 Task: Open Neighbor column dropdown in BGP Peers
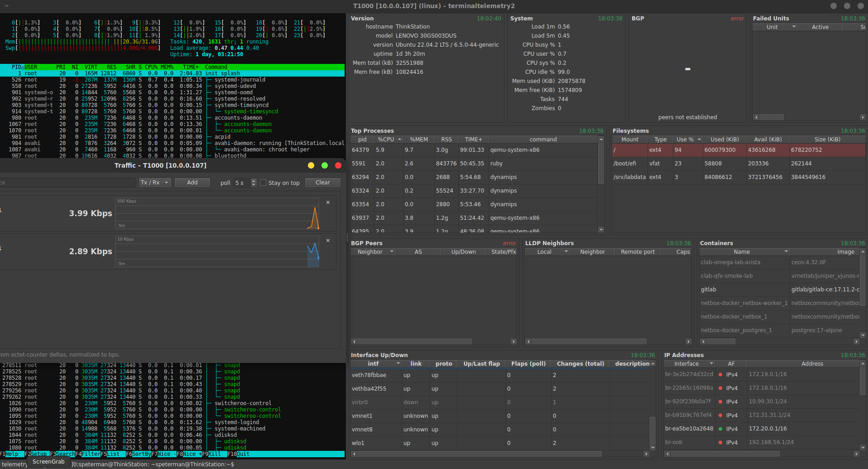coord(392,252)
